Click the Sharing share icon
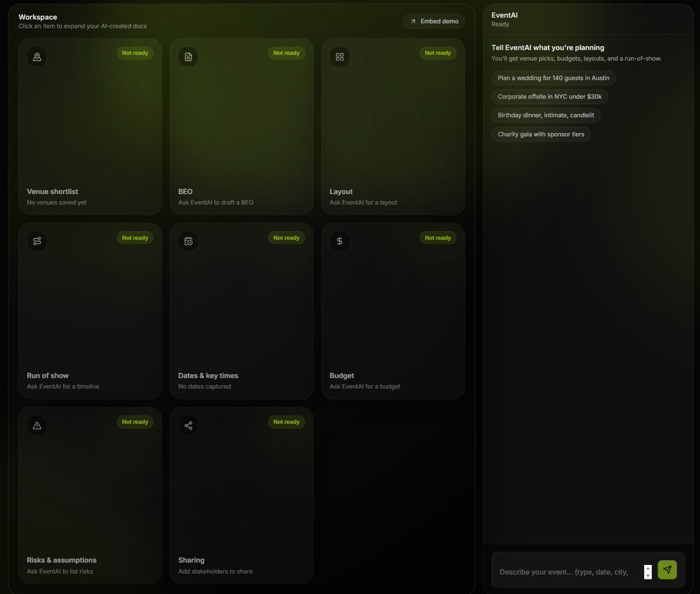Image resolution: width=700 pixels, height=594 pixels. (x=188, y=426)
